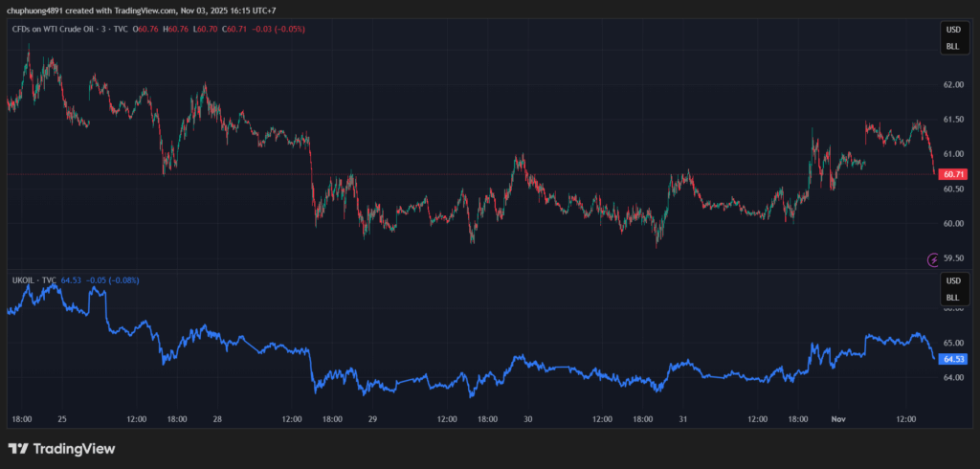980x469 pixels.
Task: Click the purple lightning bolt icon
Action: tap(934, 258)
